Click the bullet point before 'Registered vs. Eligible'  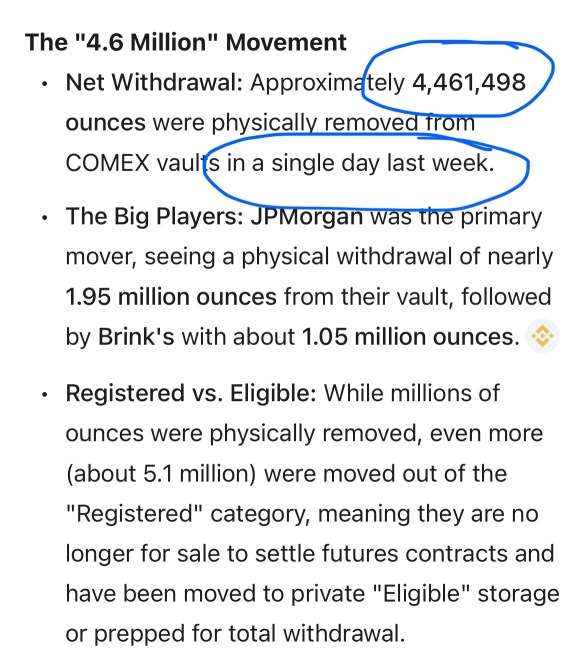[44, 394]
